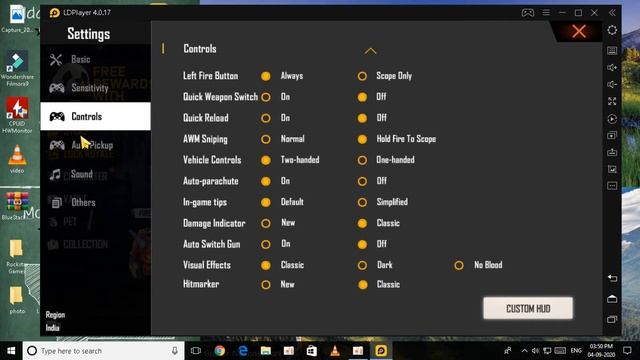Select Two-handed Vehicle Controls

point(266,160)
